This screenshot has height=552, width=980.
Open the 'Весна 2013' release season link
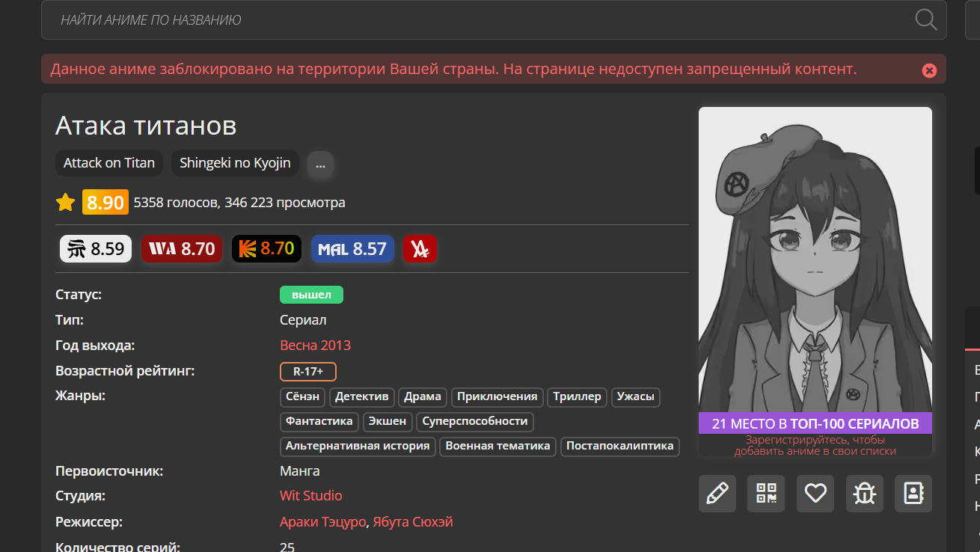point(315,346)
